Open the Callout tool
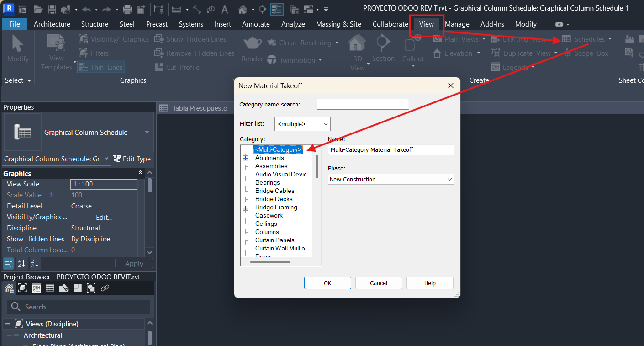This screenshot has width=644, height=346. (412, 50)
